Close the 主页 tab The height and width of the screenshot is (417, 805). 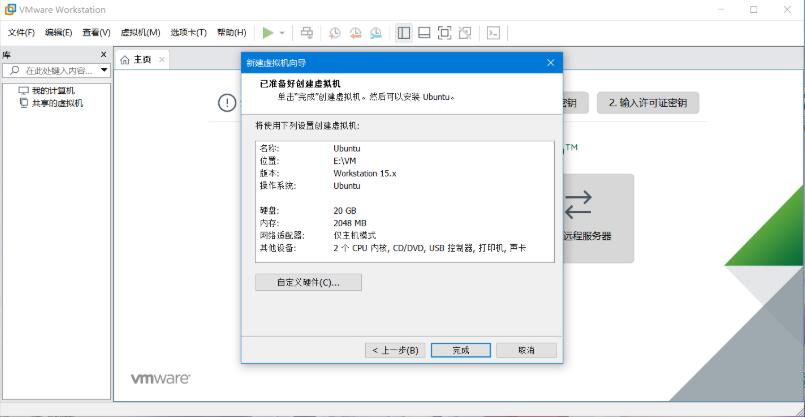pyautogui.click(x=162, y=60)
